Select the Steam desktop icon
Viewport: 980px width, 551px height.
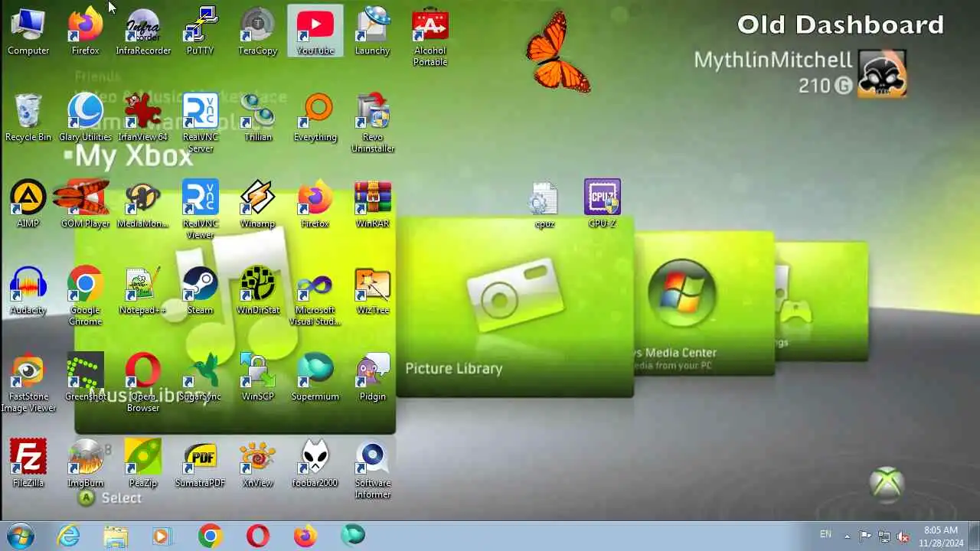coord(201,290)
